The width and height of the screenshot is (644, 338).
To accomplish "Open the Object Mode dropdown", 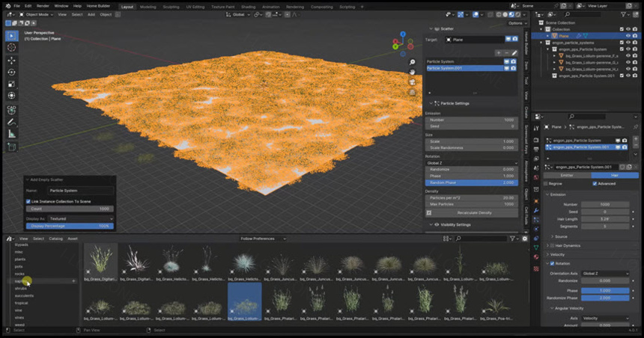I will [x=35, y=14].
